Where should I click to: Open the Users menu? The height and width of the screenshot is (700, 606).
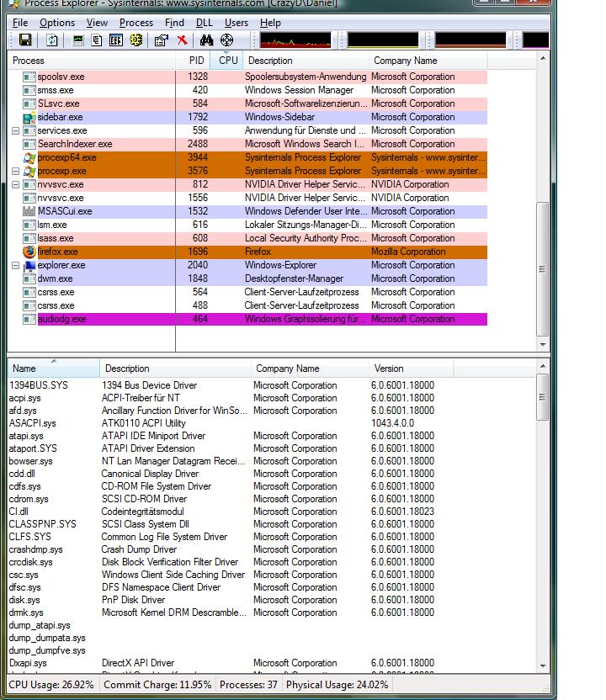point(237,23)
